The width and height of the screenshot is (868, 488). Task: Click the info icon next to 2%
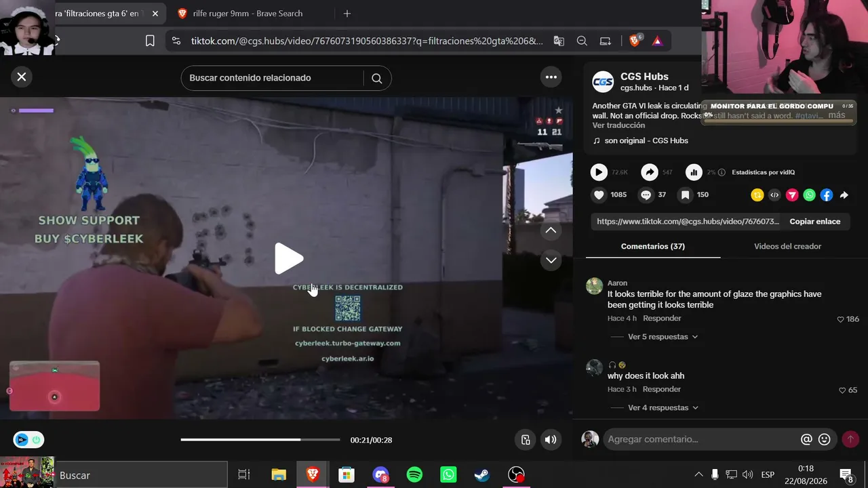tap(722, 173)
